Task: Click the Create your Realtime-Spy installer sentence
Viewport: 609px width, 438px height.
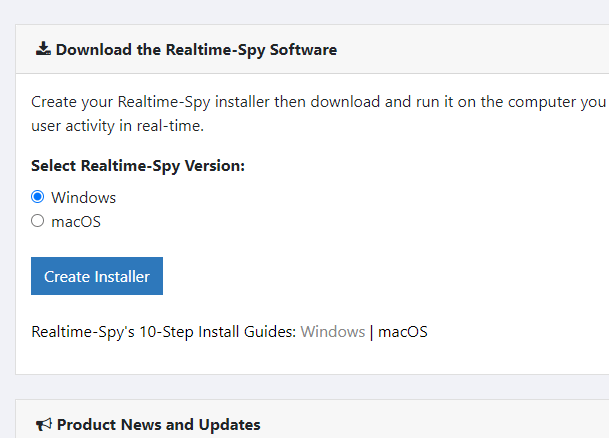Action: coord(318,102)
